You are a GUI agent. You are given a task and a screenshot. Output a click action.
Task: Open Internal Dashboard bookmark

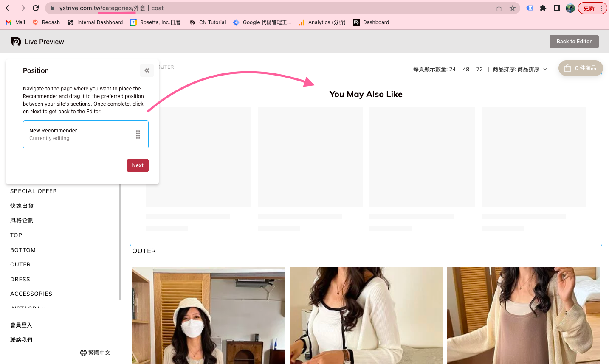[95, 22]
